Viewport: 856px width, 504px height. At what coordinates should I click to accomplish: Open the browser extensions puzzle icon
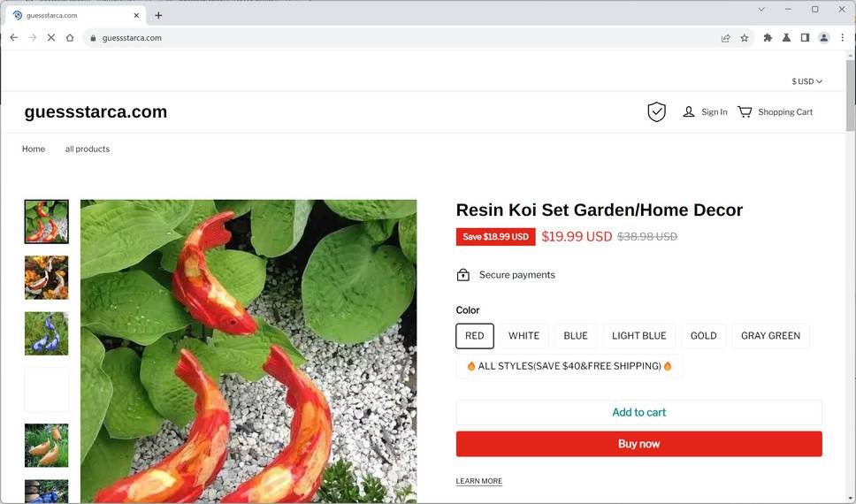(x=768, y=38)
